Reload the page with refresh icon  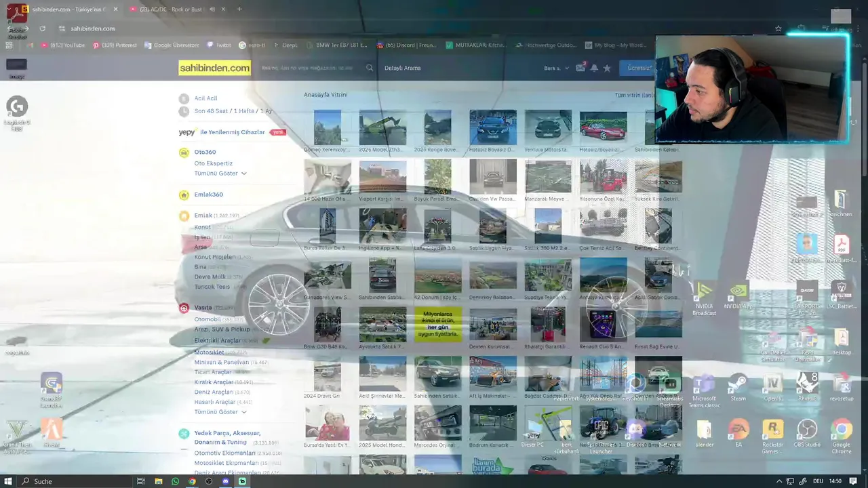point(43,28)
